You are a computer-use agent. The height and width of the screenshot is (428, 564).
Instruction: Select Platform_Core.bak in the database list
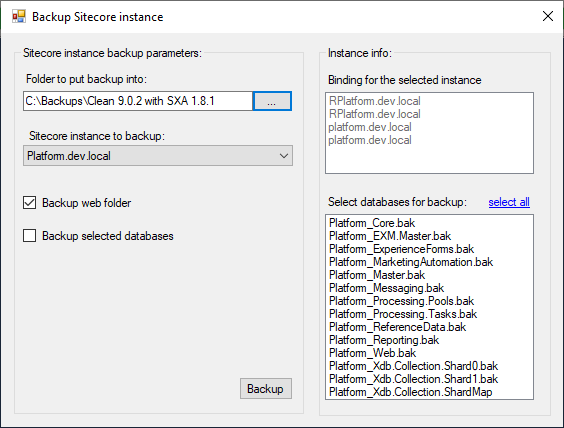pyautogui.click(x=372, y=223)
